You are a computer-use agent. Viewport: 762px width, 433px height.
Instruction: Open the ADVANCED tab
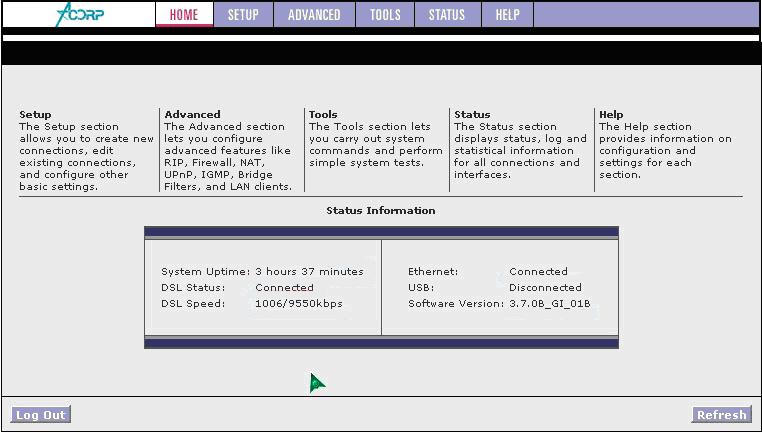[314, 15]
